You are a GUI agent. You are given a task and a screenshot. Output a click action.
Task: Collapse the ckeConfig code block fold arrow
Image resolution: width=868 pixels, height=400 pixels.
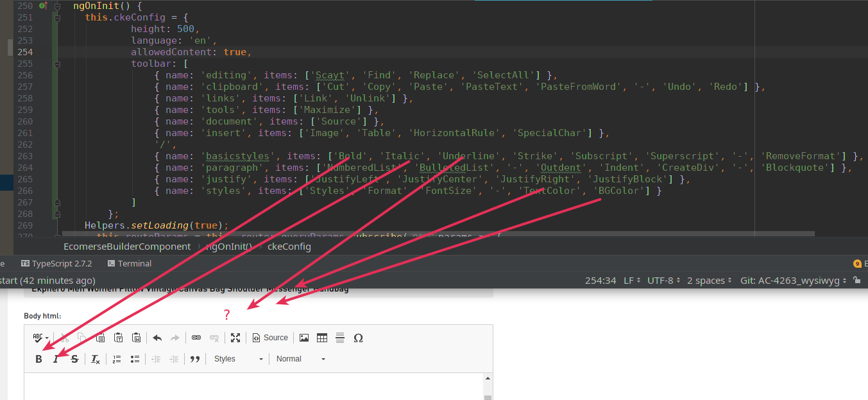57,17
